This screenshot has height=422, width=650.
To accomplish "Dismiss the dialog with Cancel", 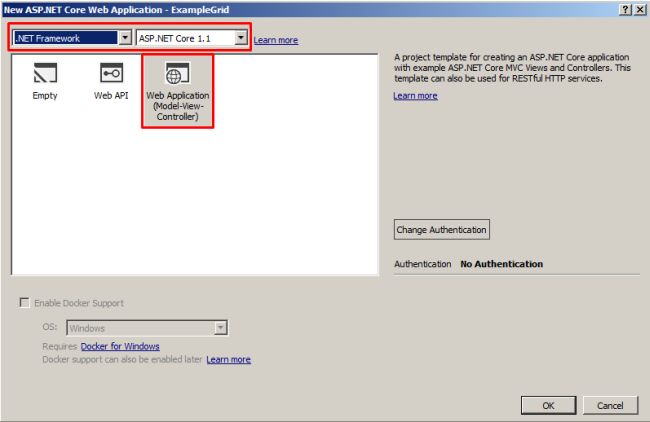I will pyautogui.click(x=610, y=405).
